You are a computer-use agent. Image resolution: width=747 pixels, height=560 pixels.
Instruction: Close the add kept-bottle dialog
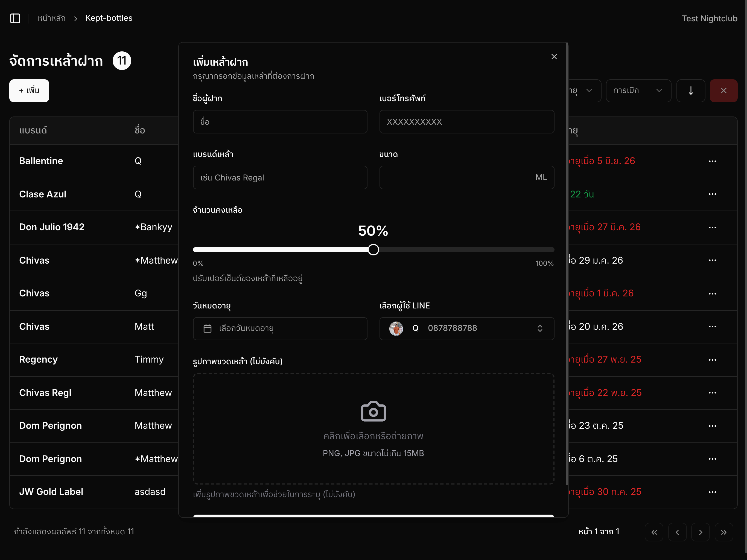click(x=554, y=57)
